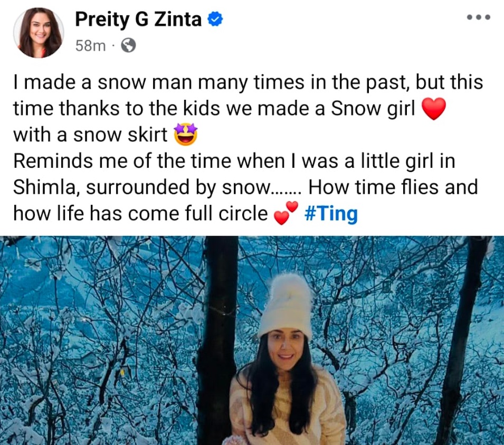This screenshot has width=504, height=445.
Task: Open the Preity G Zinta profile name link
Action: tap(138, 20)
